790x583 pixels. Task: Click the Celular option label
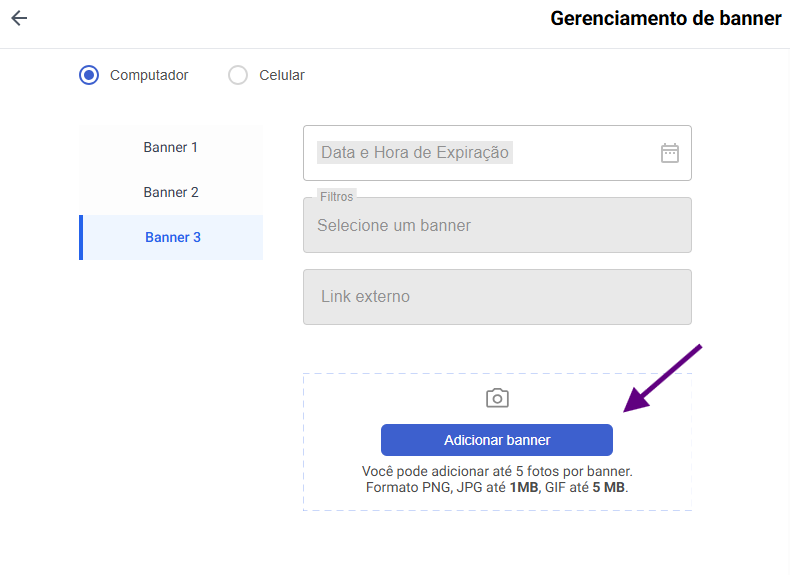[282, 75]
